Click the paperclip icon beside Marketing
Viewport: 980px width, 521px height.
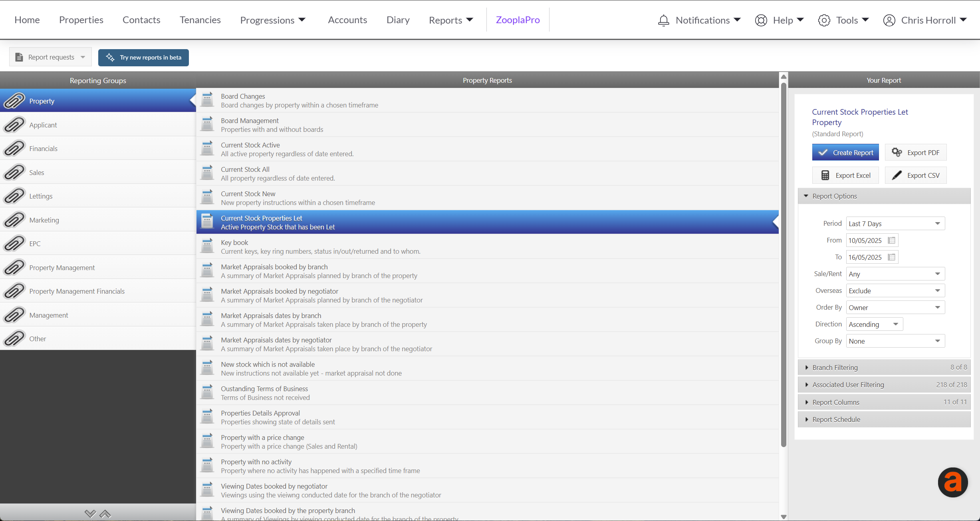pos(14,220)
